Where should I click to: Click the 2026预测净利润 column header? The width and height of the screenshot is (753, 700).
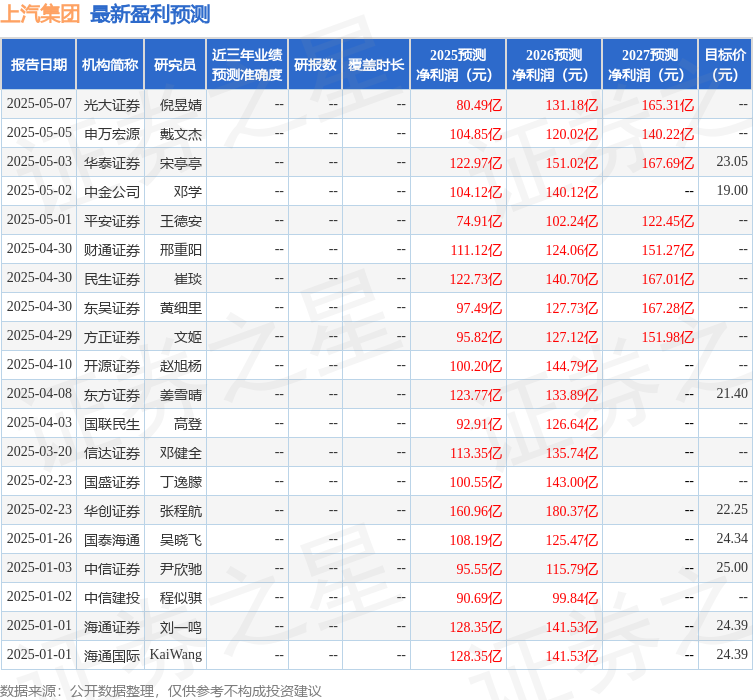[554, 65]
